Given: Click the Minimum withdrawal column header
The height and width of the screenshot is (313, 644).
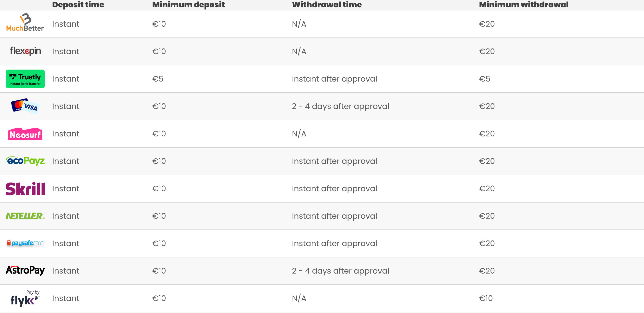Looking at the screenshot, I should tap(524, 4).
